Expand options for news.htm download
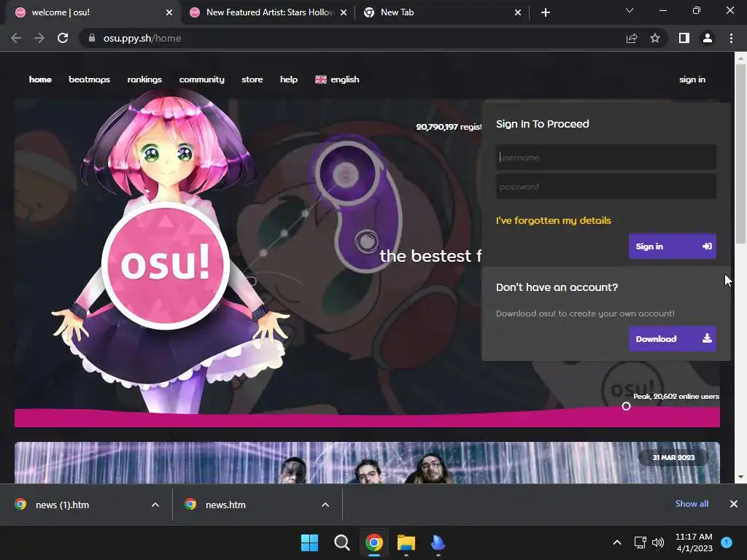The height and width of the screenshot is (560, 747). point(325,505)
